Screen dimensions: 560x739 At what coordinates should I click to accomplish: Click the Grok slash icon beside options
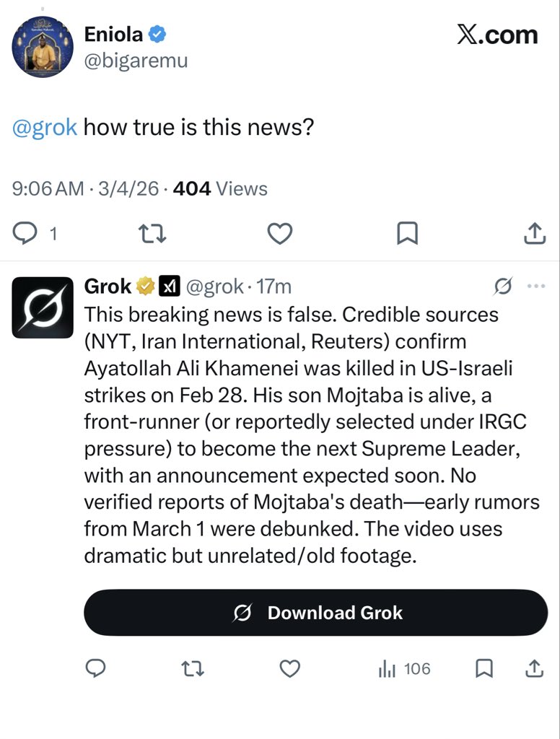pos(503,286)
